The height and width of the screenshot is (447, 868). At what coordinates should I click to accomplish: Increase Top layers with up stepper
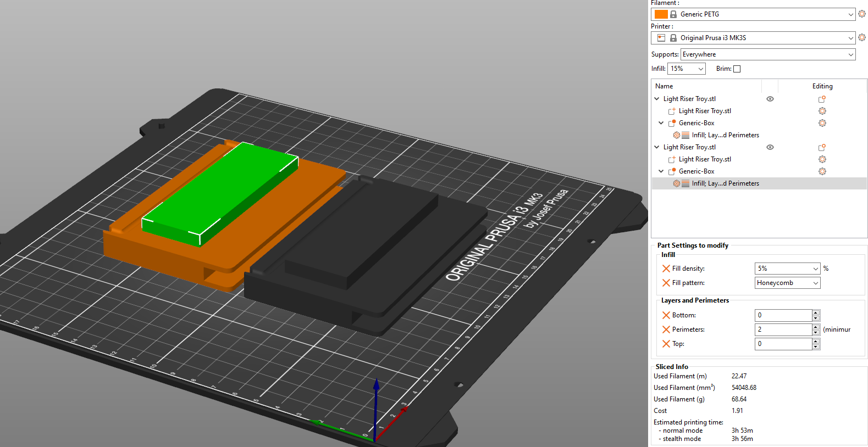pyautogui.click(x=816, y=341)
